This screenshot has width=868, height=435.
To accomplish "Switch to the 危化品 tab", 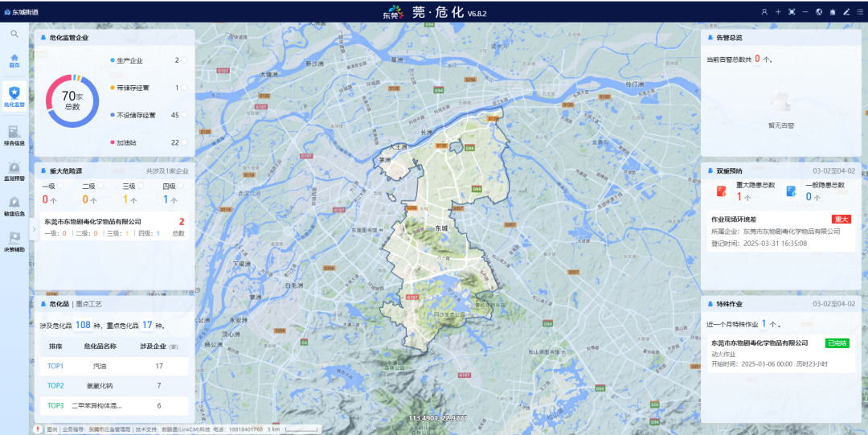I will click(x=59, y=304).
